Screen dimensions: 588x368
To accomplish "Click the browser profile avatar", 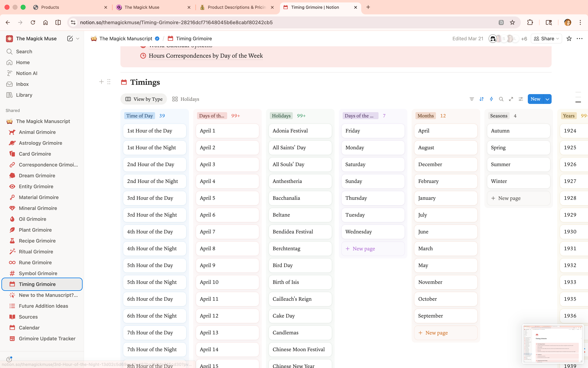I will pos(568,22).
